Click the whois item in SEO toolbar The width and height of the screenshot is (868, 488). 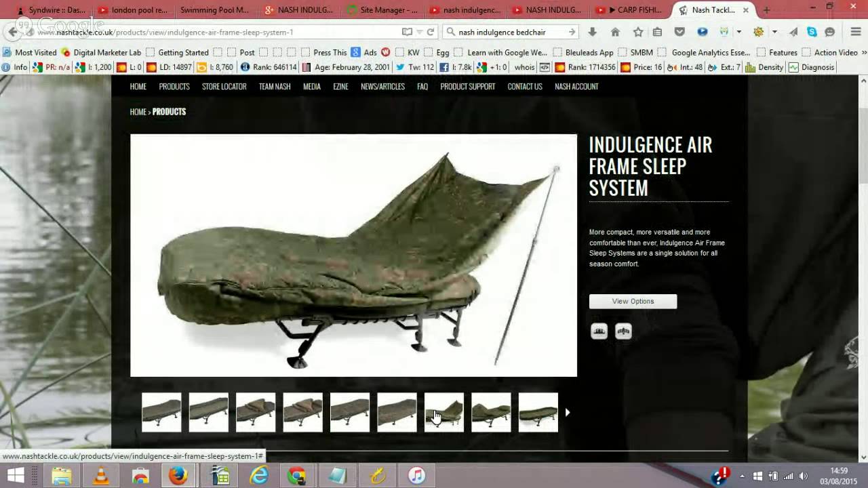(524, 67)
